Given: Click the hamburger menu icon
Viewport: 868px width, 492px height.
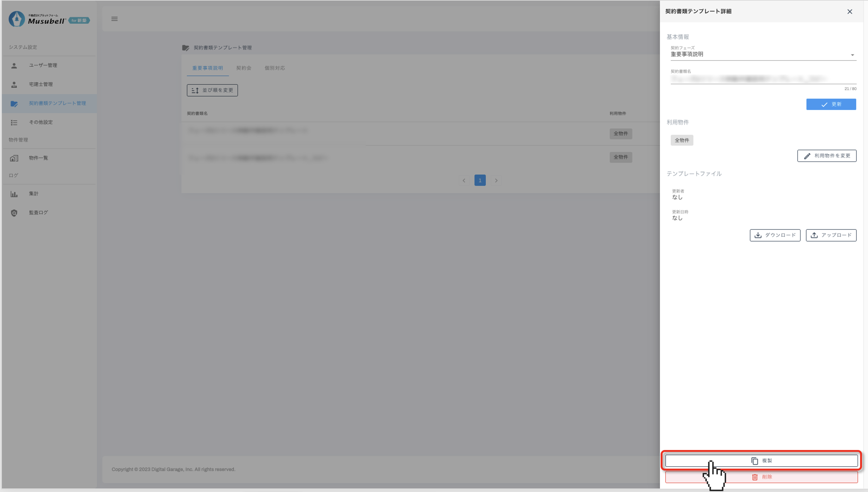Looking at the screenshot, I should point(114,19).
